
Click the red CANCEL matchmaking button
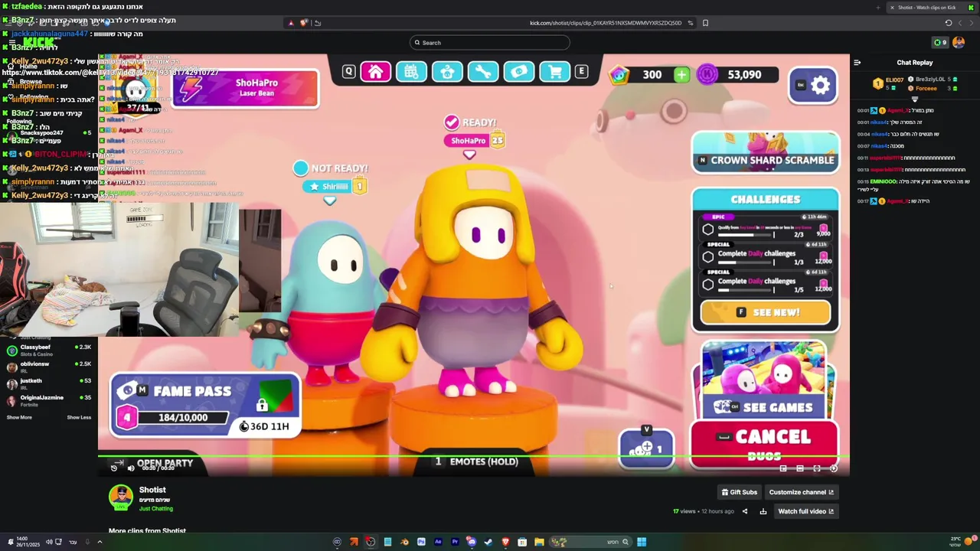point(764,444)
